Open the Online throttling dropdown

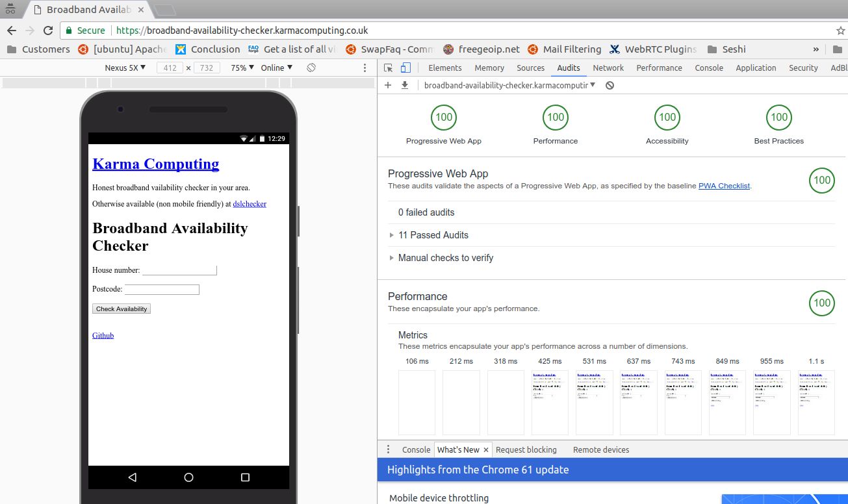276,67
